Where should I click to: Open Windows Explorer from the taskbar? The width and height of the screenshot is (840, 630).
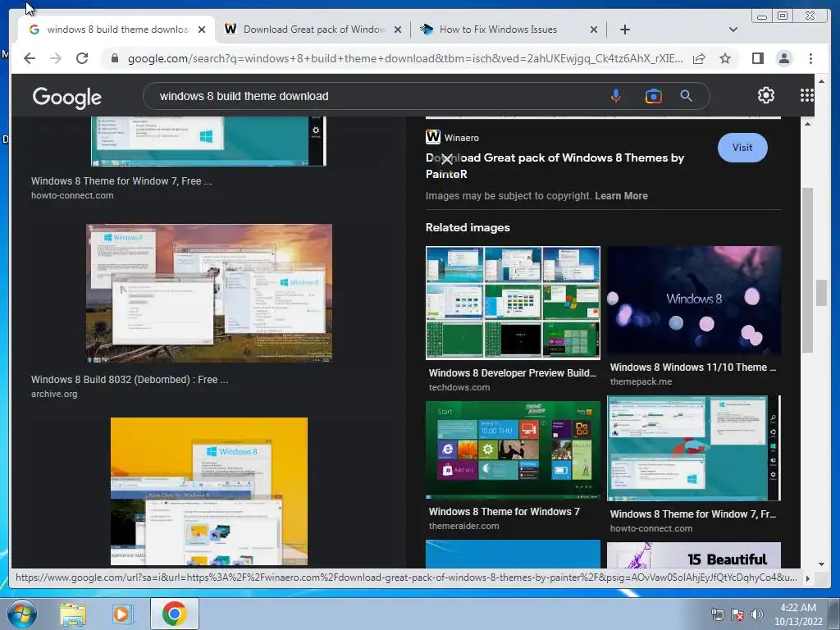[73, 614]
